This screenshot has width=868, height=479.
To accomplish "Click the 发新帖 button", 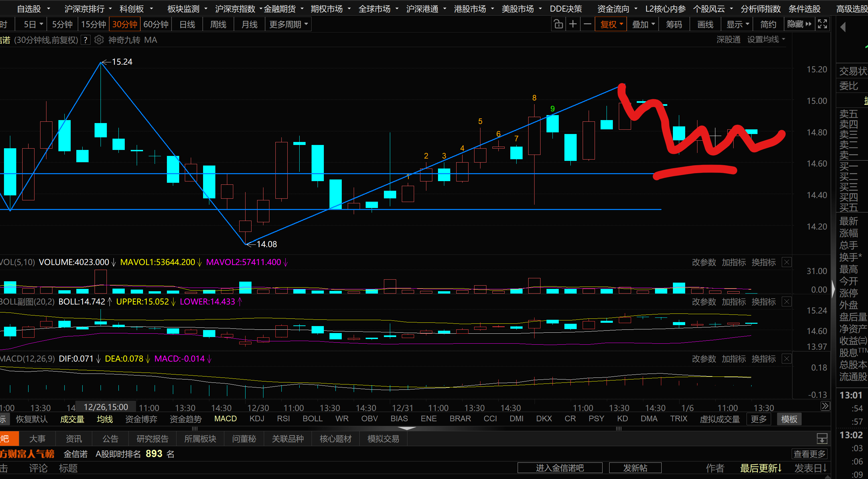I will (x=635, y=468).
